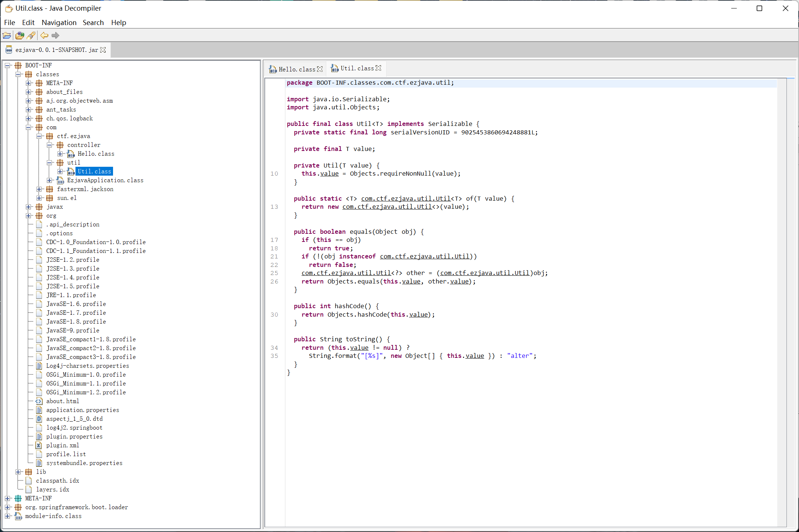The image size is (799, 532).
Task: Select JavaSE-1.8.profile in the tree
Action: (x=76, y=322)
